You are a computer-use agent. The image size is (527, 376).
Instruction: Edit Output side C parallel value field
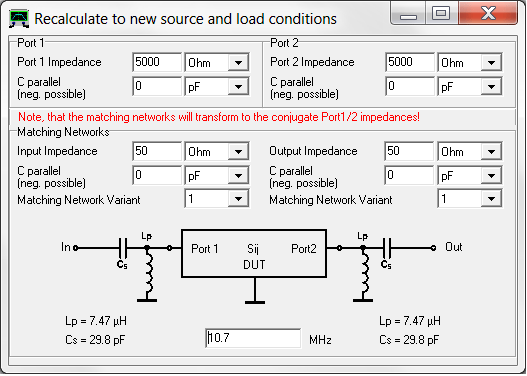[409, 175]
